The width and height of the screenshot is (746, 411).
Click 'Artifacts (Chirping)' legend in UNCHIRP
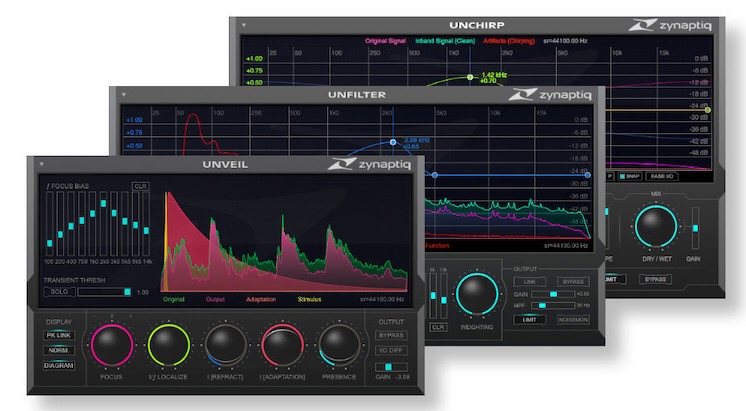(x=509, y=41)
